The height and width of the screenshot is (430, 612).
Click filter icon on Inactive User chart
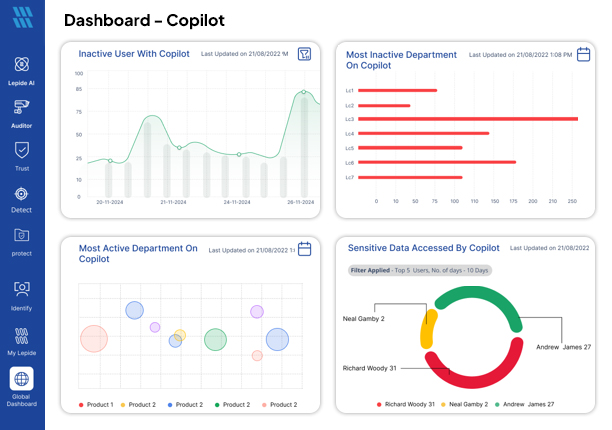(x=304, y=54)
